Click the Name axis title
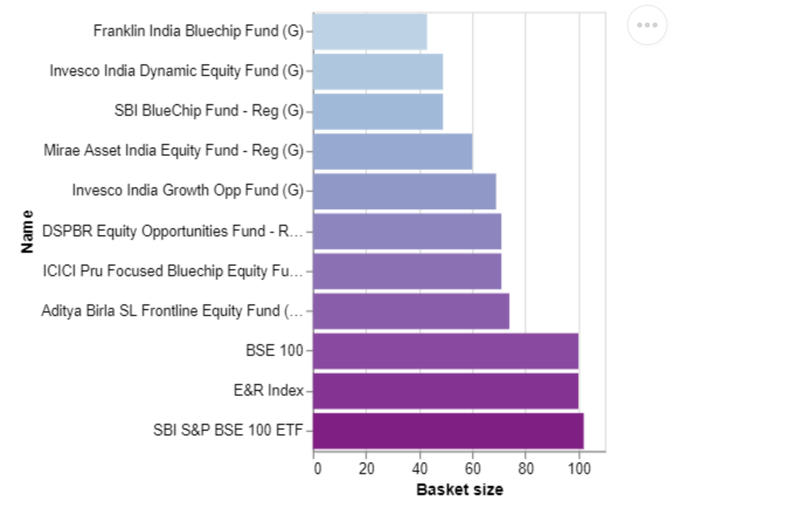Screen dimensions: 812x508 pos(27,232)
